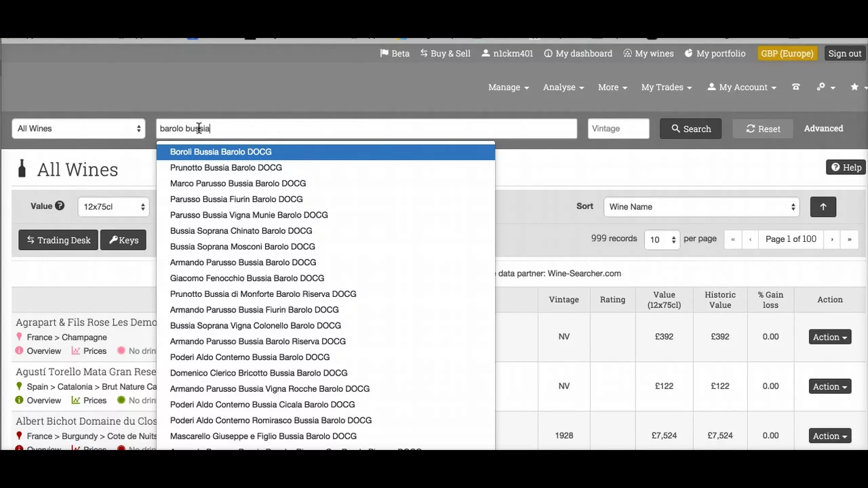This screenshot has width=868, height=488.
Task: Focus the wine search text field
Action: coord(367,129)
